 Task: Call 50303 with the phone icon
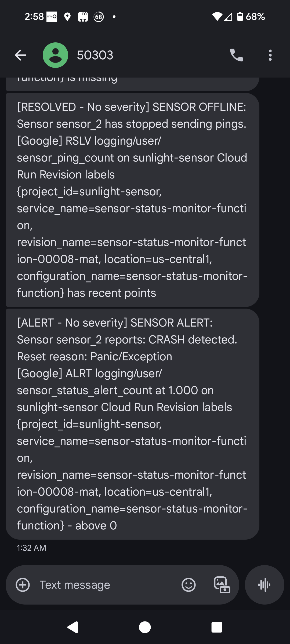(x=236, y=55)
